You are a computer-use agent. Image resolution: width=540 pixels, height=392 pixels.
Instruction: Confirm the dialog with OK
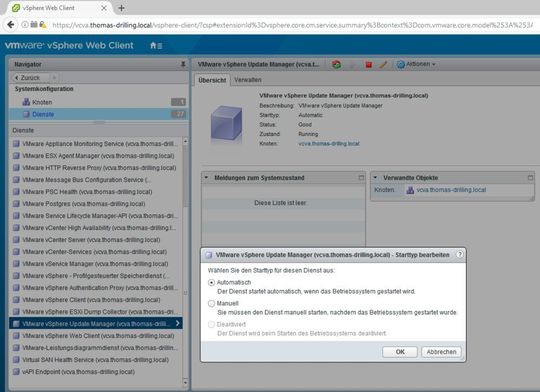tap(400, 352)
